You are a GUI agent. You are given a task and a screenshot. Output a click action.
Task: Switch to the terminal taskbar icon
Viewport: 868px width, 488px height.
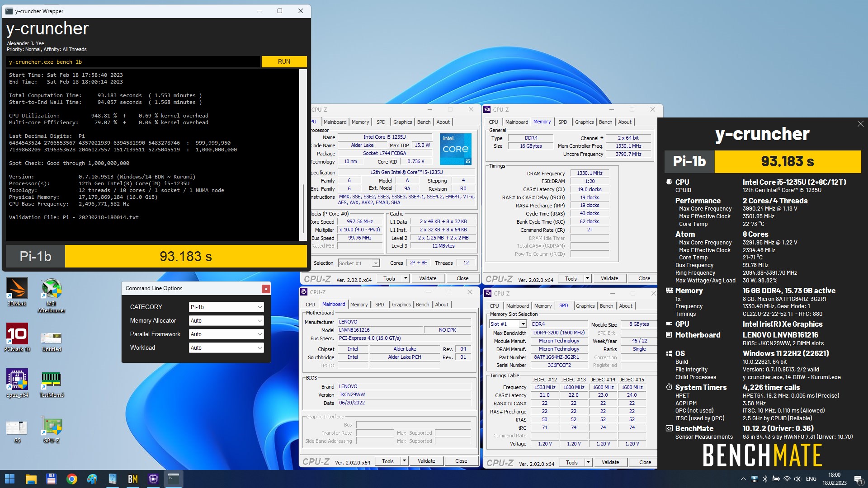(x=173, y=479)
